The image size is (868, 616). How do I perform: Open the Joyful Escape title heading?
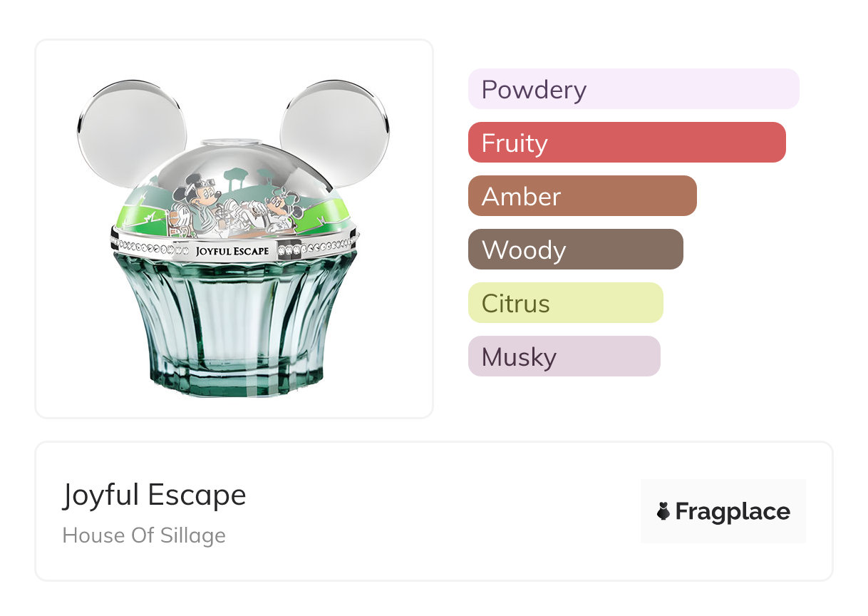[154, 494]
